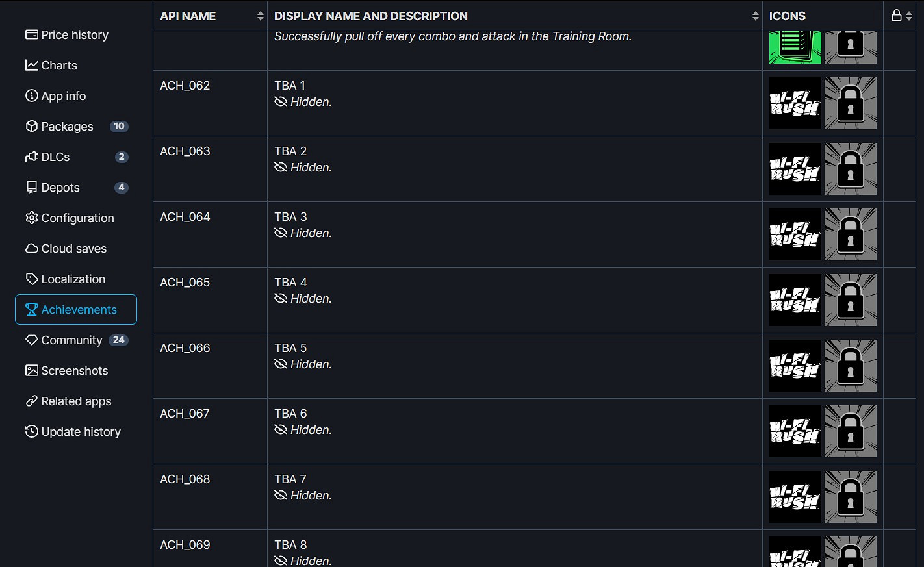Open the Price history page
The height and width of the screenshot is (567, 924).
(x=67, y=35)
